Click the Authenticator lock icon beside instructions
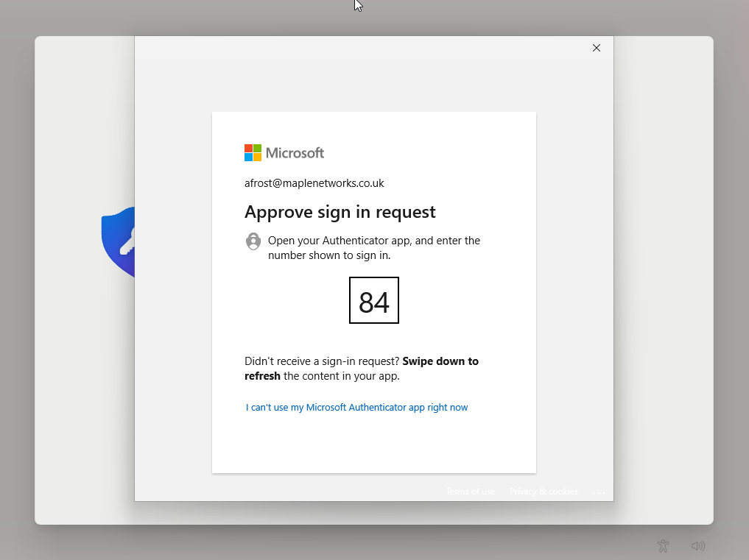 click(253, 241)
